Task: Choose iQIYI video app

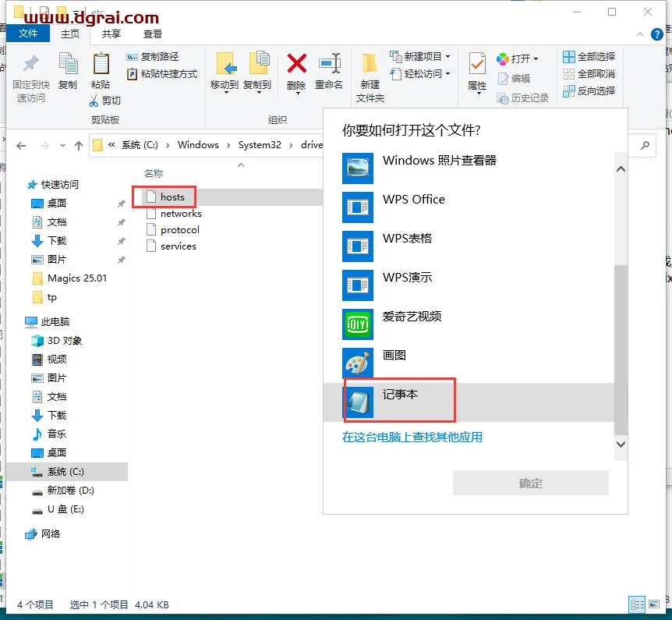Action: pos(469,324)
